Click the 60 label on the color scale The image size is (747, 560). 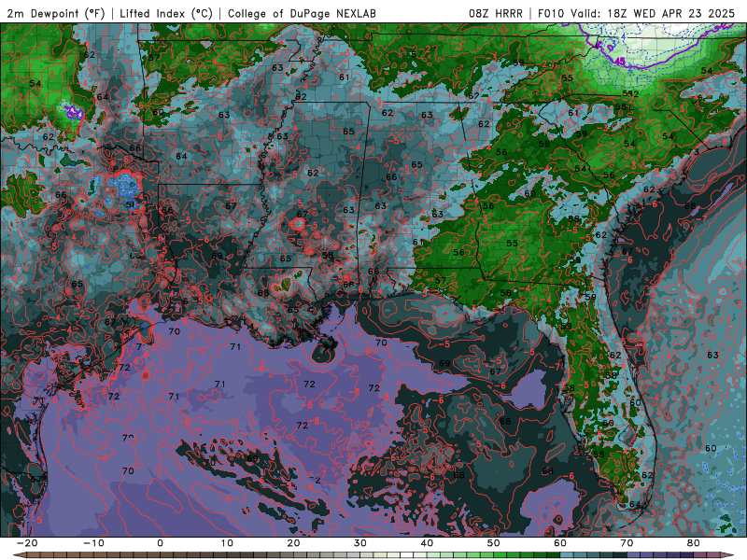pyautogui.click(x=560, y=543)
